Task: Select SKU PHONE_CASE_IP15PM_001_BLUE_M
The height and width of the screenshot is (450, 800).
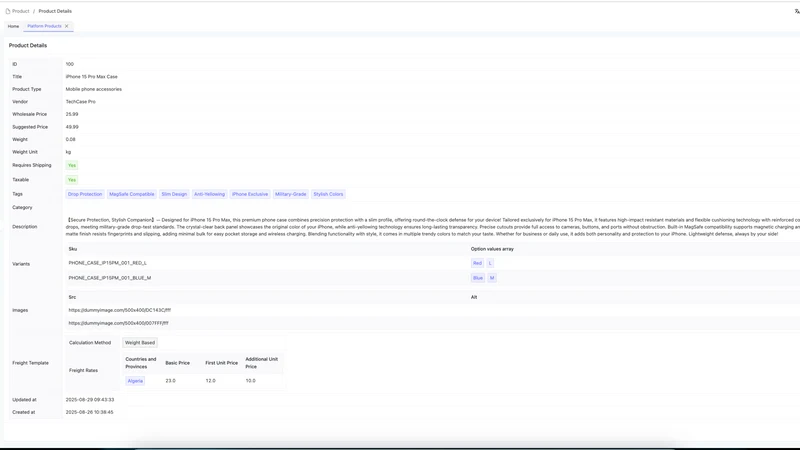Action: point(110,278)
